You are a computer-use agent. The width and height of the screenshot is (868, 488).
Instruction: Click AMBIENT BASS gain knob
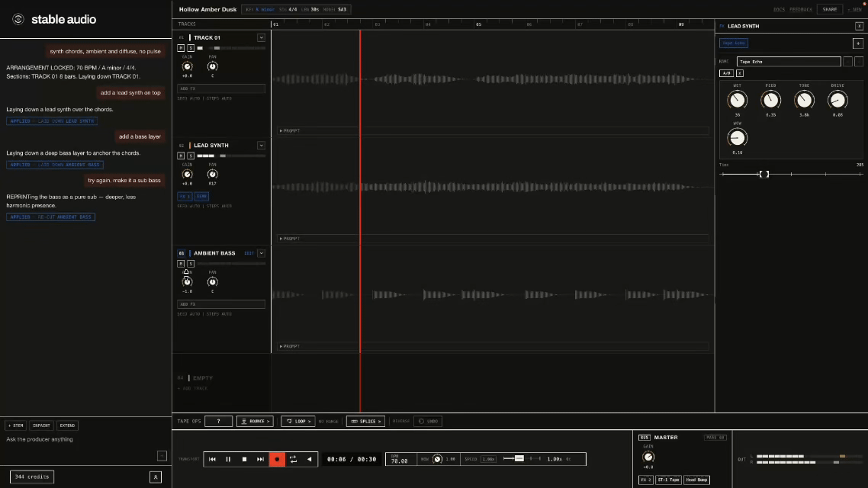(x=187, y=282)
